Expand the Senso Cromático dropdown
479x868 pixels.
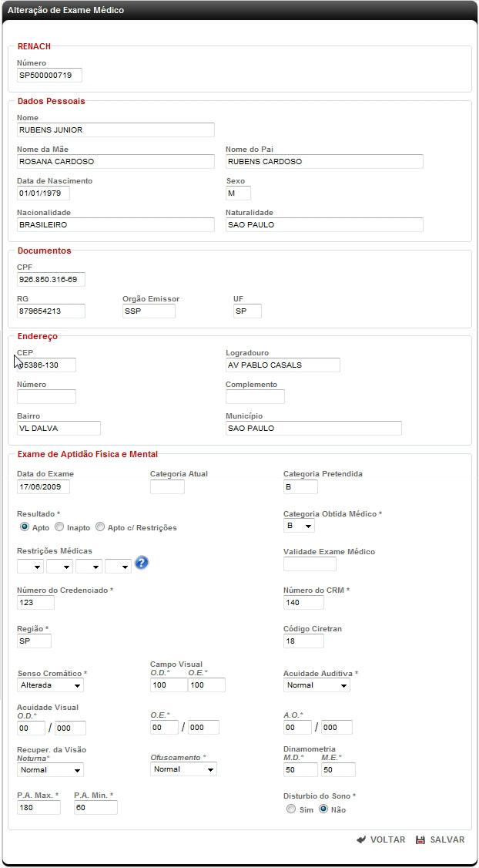coord(50,685)
